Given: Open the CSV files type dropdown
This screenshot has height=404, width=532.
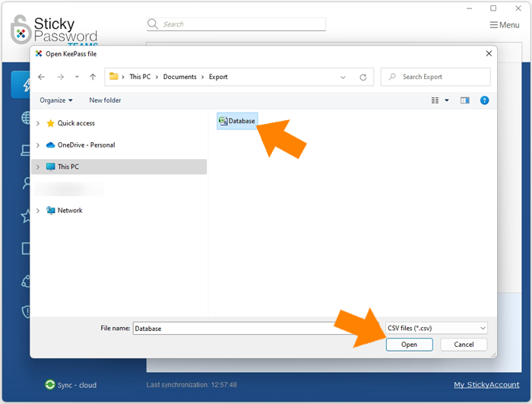Looking at the screenshot, I should [x=436, y=328].
